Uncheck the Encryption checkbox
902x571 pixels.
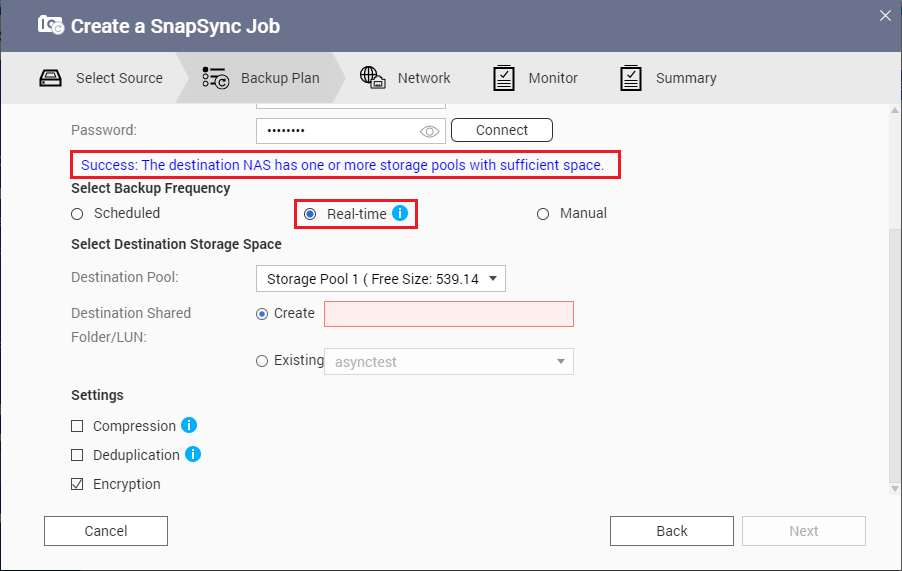(x=77, y=484)
